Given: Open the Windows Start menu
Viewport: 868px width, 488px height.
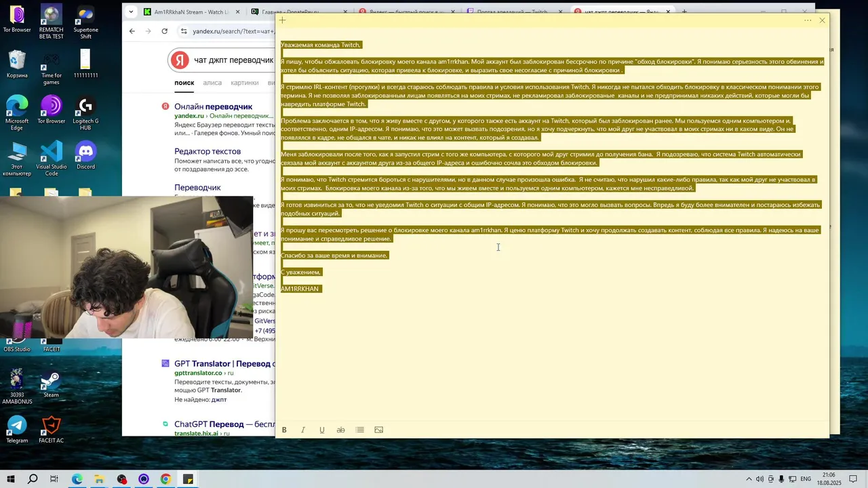Looking at the screenshot, I should point(10,479).
